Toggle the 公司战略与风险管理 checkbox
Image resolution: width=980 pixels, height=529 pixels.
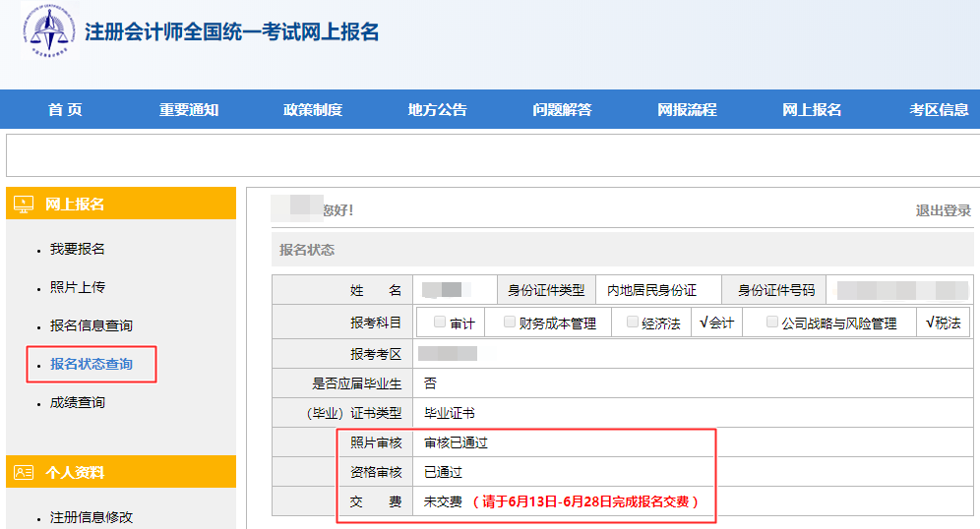point(771,322)
